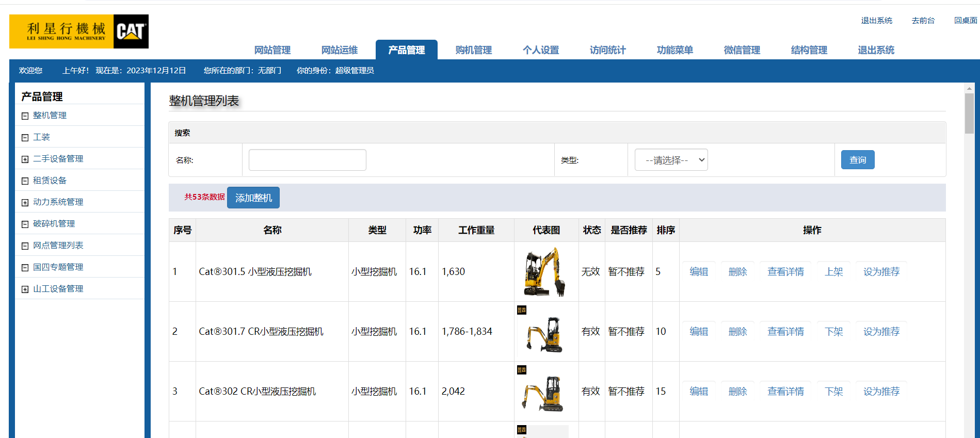Image resolution: width=980 pixels, height=438 pixels.
Task: Focus the 名称 search input field
Action: coord(308,160)
